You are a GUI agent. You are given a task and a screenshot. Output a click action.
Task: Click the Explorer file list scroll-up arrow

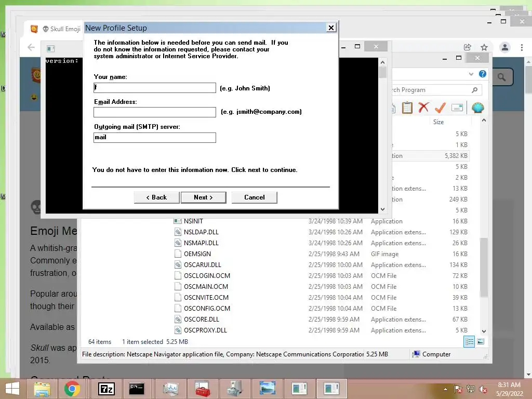click(x=484, y=120)
